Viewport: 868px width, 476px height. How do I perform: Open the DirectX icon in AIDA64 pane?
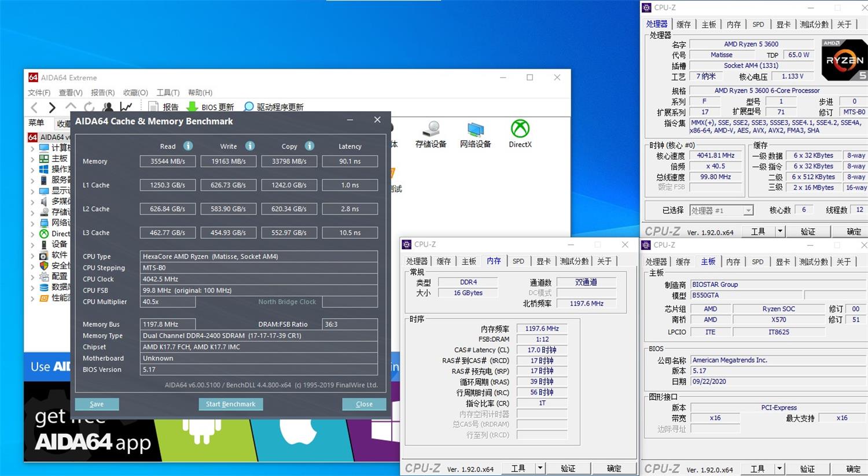520,129
